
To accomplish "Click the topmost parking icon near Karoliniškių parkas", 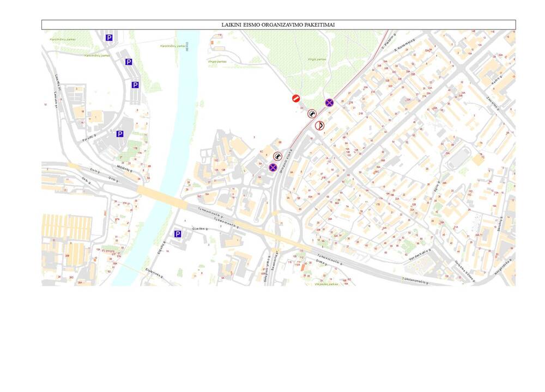I will click(109, 38).
